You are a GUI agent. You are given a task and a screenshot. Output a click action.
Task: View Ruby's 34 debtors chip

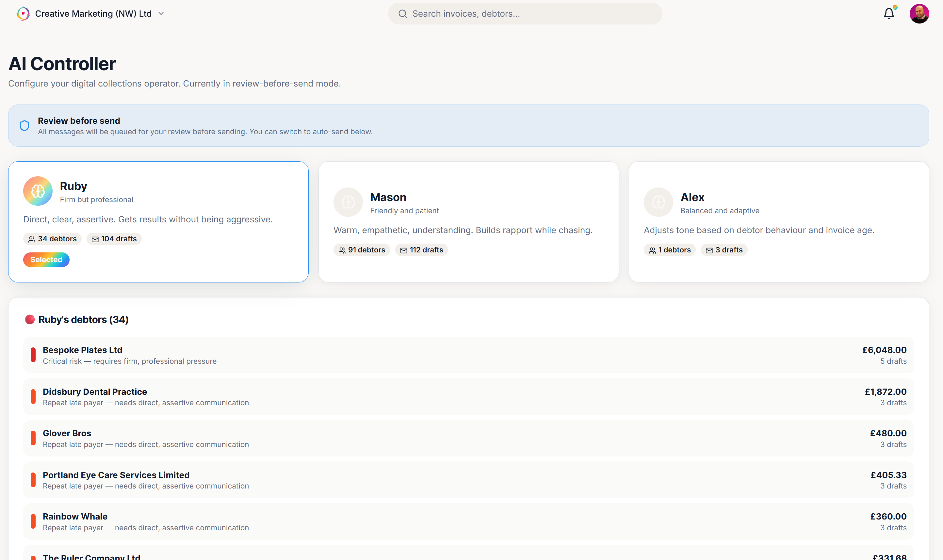[52, 238]
